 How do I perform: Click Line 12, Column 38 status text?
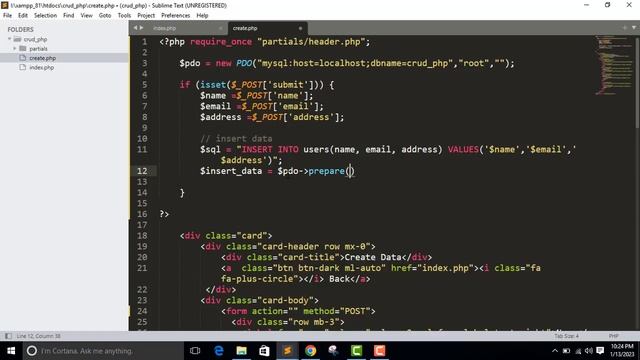click(38, 336)
